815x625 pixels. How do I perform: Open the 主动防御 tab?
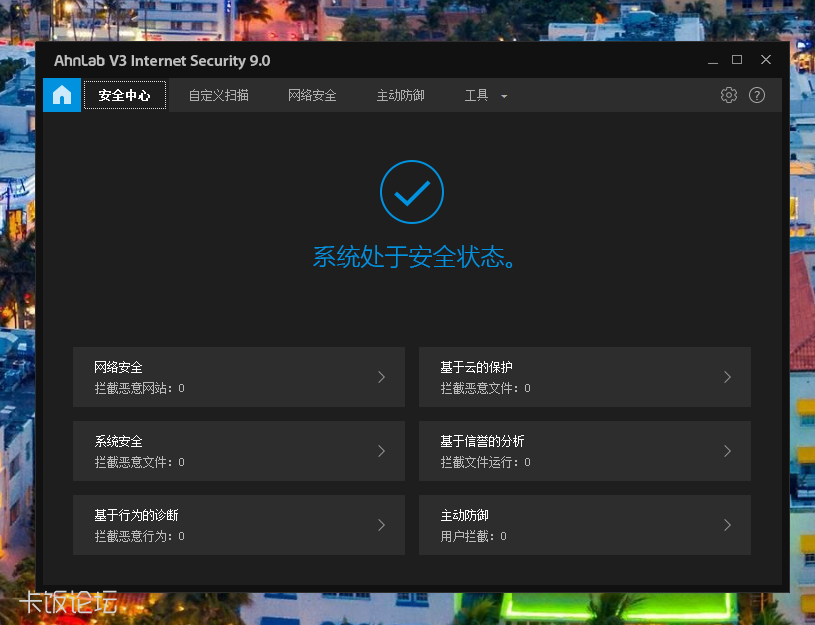point(400,95)
